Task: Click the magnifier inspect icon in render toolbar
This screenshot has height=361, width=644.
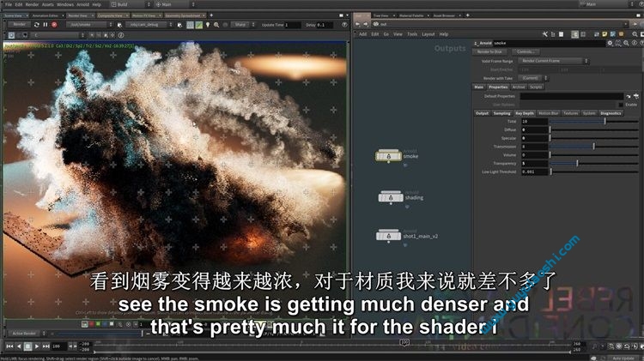Action: pos(216,25)
